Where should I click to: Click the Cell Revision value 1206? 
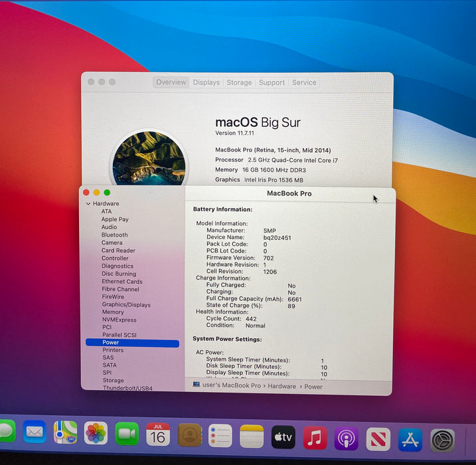[x=270, y=272]
